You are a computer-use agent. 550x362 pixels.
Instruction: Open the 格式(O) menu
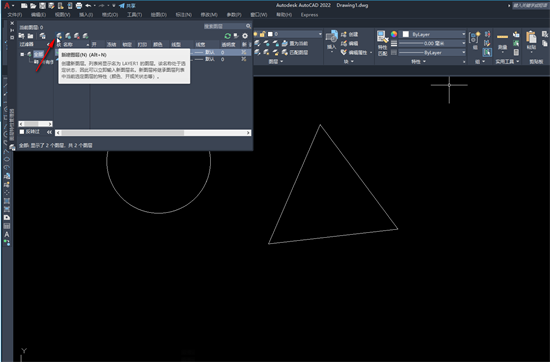(x=110, y=15)
